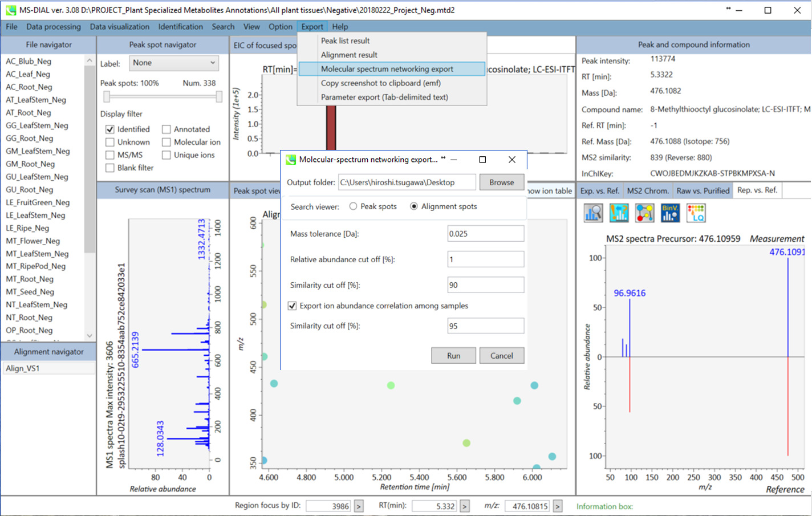812x516 pixels.
Task: Click Browse for output folder
Action: tap(502, 182)
